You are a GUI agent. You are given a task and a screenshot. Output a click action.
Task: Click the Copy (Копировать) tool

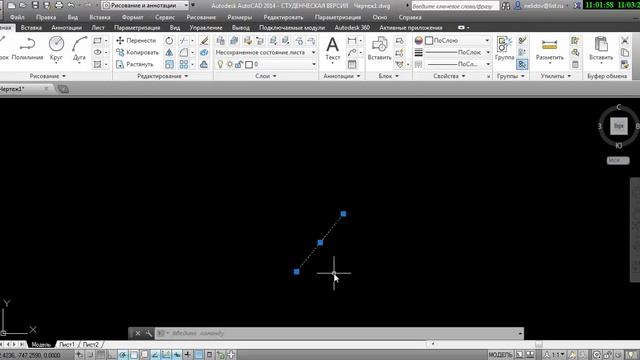pos(137,52)
